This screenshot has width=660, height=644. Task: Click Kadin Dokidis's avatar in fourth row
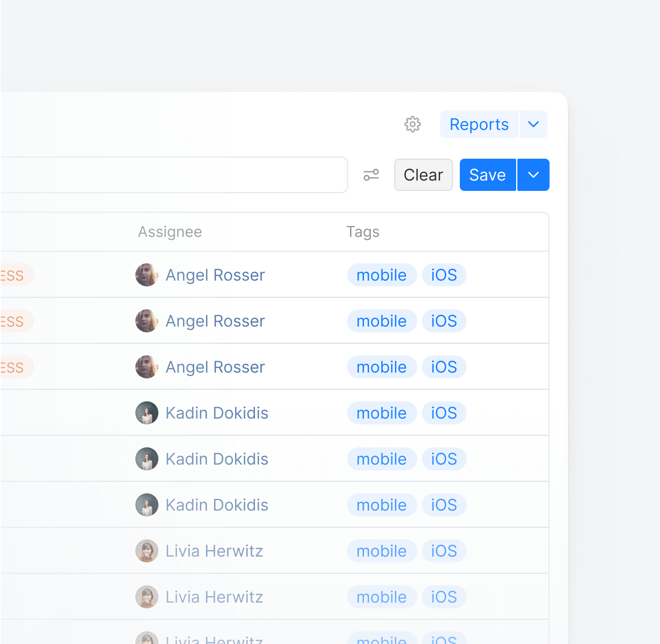click(x=147, y=413)
